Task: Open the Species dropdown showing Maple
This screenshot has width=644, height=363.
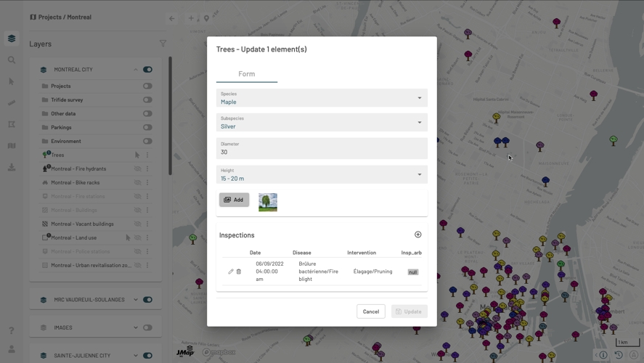Action: 322,98
